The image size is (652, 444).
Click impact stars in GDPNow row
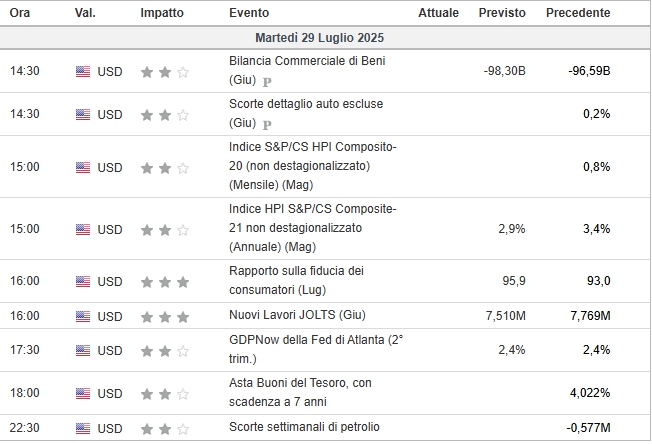pyautogui.click(x=165, y=351)
